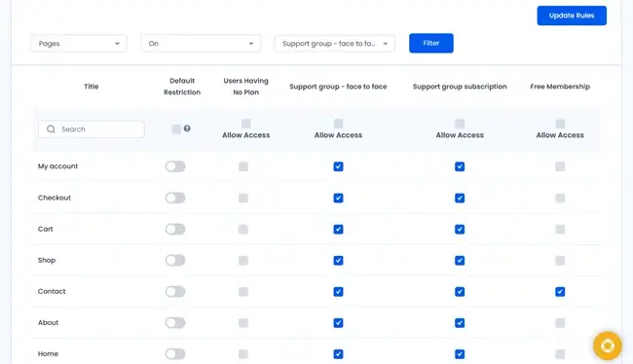Uncheck subscription access for Contact
The image size is (633, 364).
[x=460, y=292]
